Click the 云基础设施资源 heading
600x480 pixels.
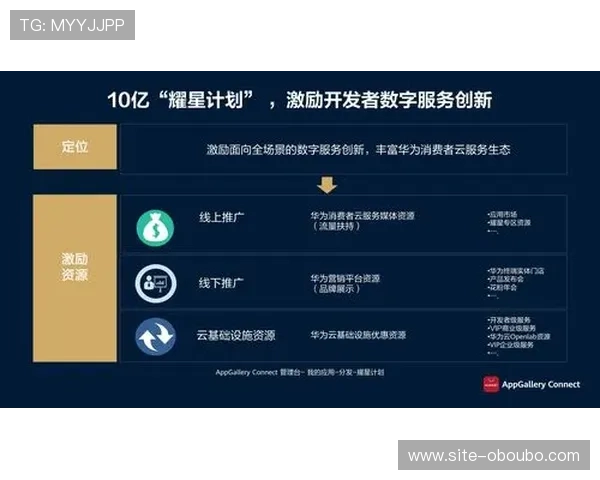pos(236,335)
